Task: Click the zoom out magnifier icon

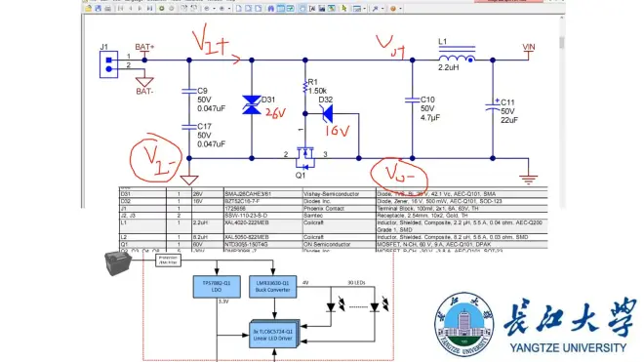Action: pyautogui.click(x=207, y=8)
